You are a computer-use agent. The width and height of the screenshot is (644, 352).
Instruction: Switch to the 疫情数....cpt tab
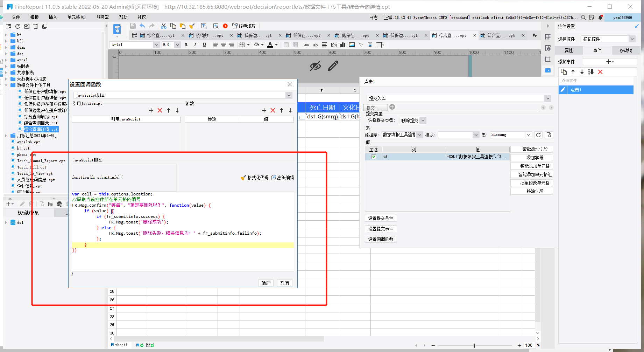pos(209,35)
